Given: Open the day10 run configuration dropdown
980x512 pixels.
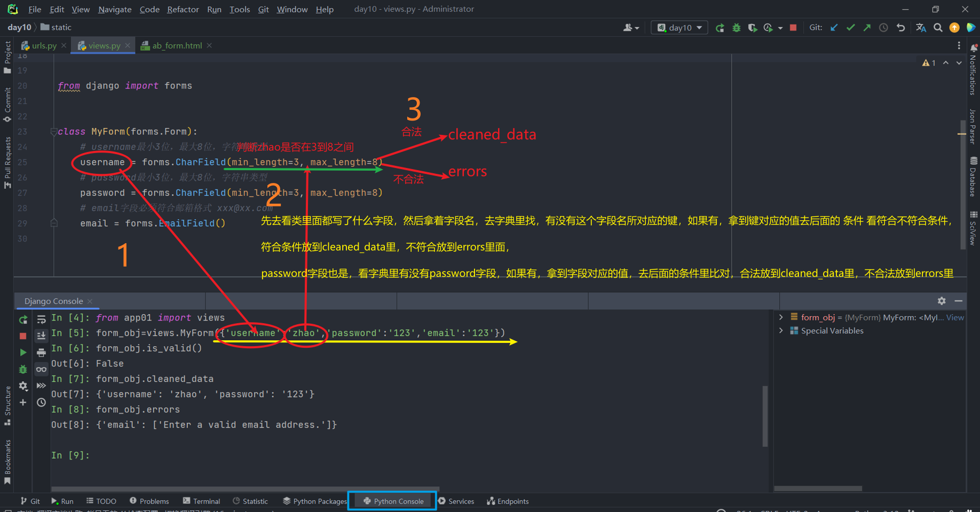Looking at the screenshot, I should [679, 28].
